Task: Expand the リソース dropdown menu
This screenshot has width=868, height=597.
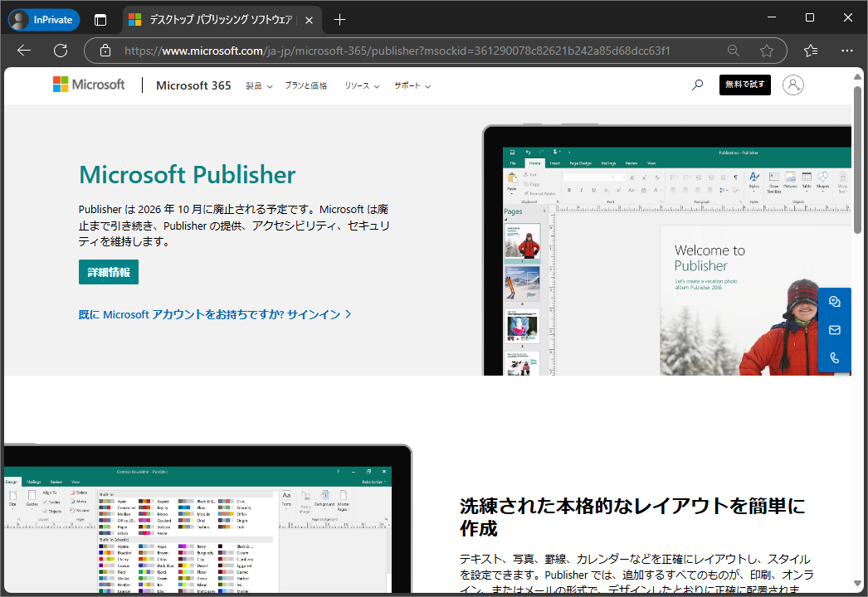Action: pos(362,85)
